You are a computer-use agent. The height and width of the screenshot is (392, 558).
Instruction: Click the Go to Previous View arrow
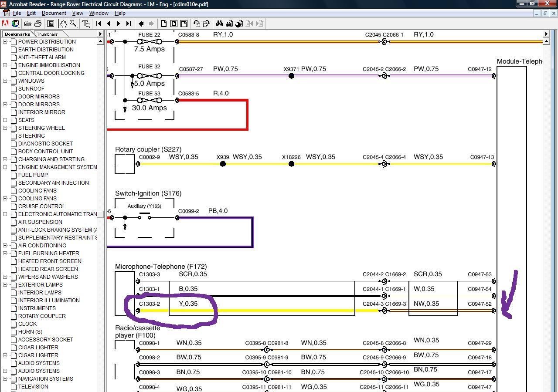click(141, 24)
